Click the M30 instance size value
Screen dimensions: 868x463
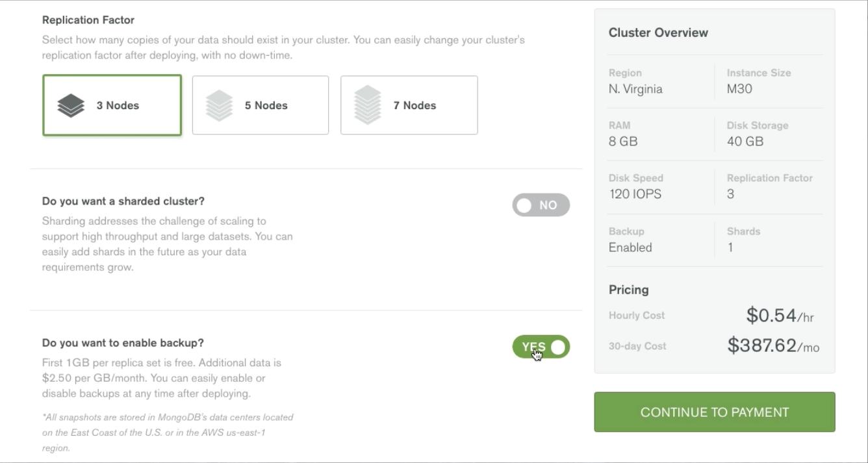point(739,89)
